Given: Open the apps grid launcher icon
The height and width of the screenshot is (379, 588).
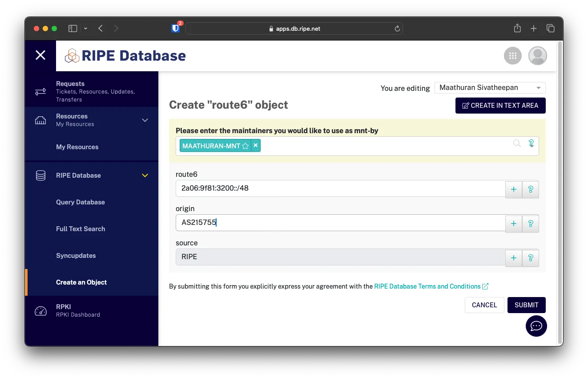Looking at the screenshot, I should (x=512, y=56).
